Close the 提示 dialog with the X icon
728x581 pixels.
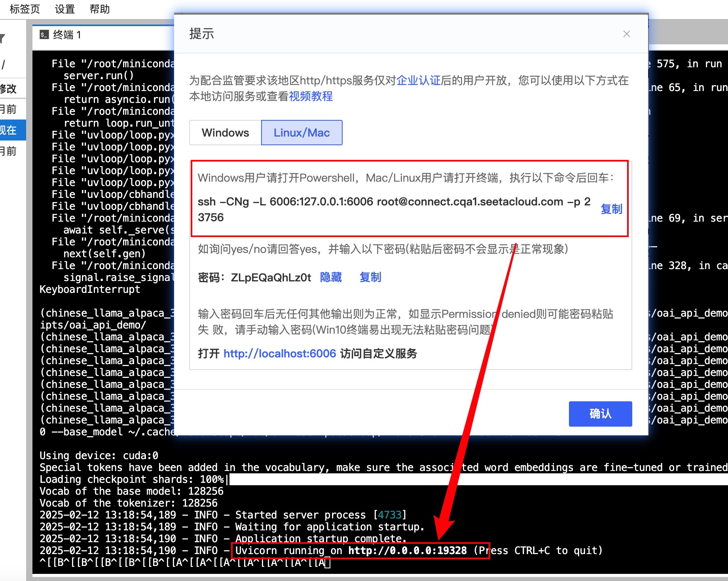(626, 34)
